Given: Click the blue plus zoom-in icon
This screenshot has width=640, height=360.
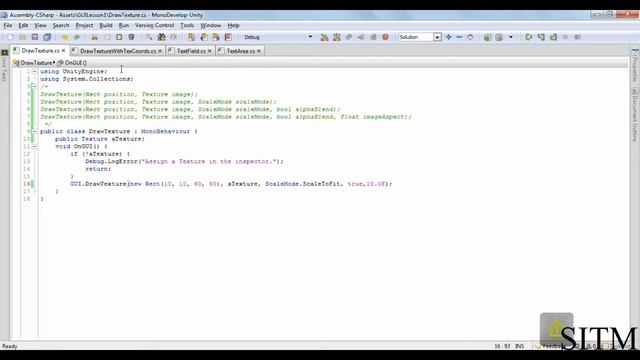Looking at the screenshot, I should coord(449,37).
